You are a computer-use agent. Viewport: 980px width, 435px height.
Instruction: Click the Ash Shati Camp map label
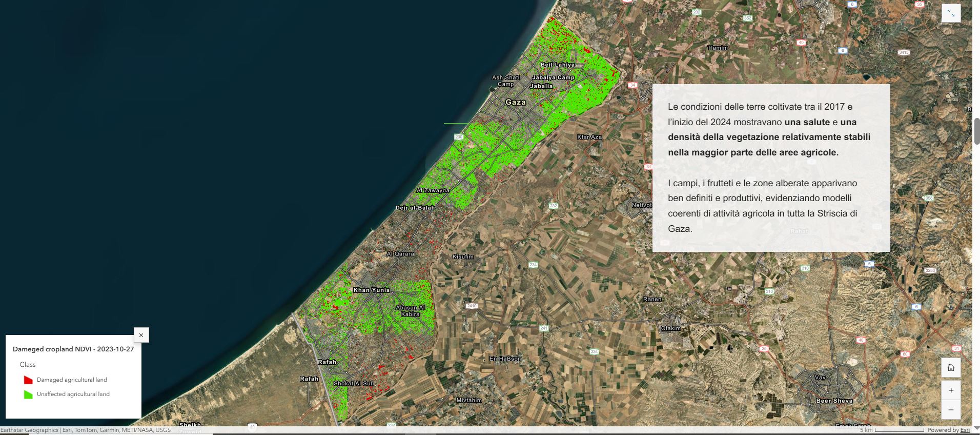[506, 81]
